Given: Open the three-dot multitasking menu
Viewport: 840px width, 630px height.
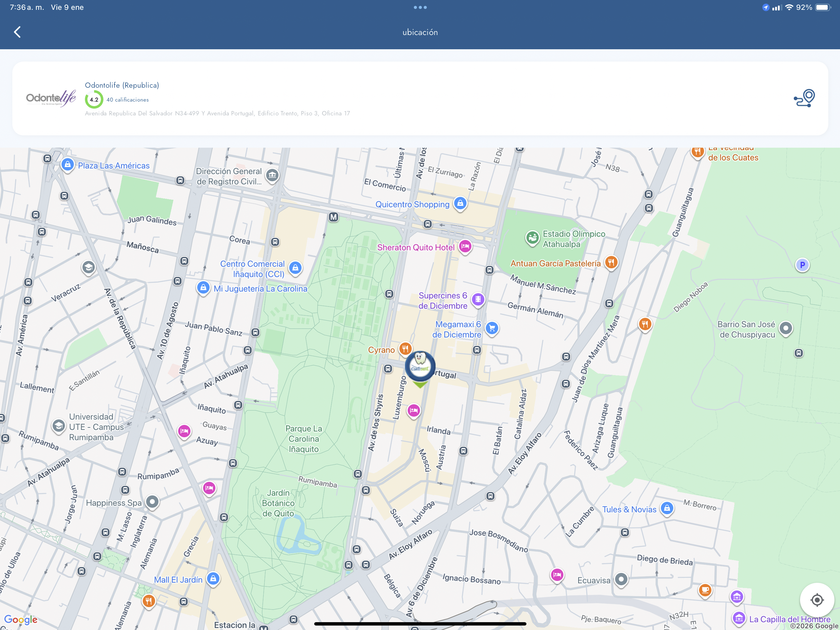Looking at the screenshot, I should (x=420, y=7).
